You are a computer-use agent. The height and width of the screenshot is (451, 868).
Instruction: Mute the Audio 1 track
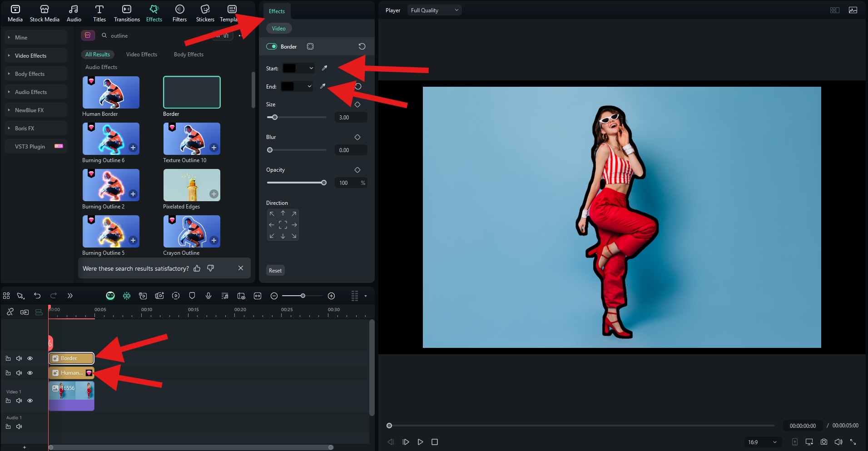[19, 426]
